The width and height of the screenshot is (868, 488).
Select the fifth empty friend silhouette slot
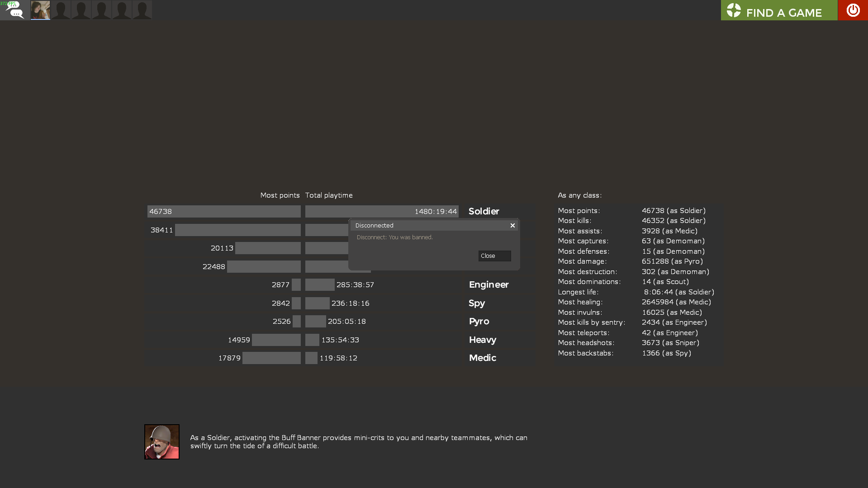(x=142, y=10)
